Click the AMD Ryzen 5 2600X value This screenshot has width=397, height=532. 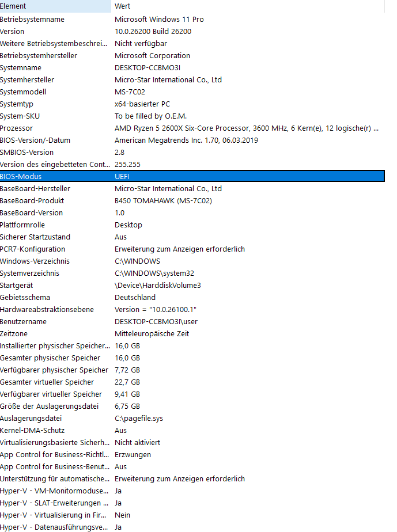247,128
